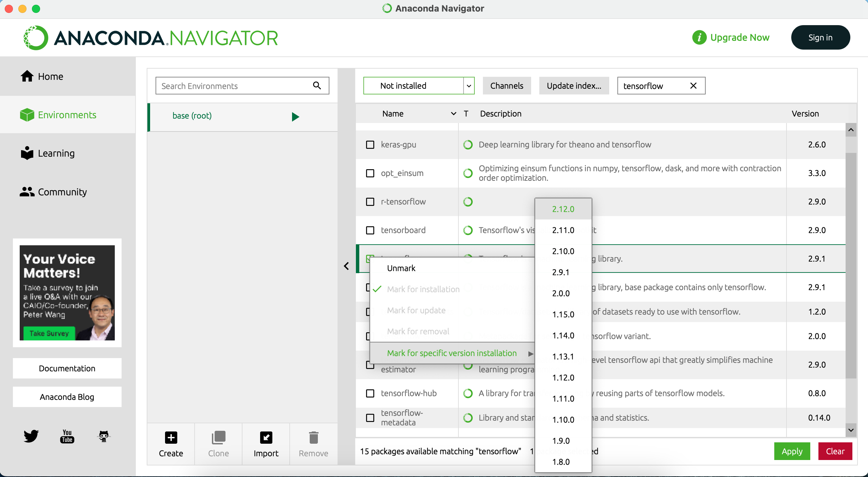The image size is (868, 477).
Task: Select version 1.15.0
Action: tap(563, 314)
